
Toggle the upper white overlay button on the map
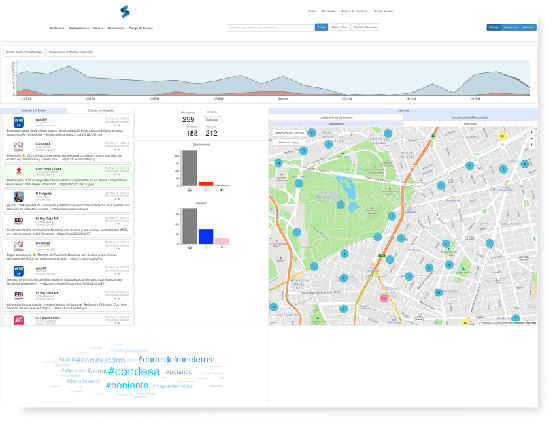[289, 133]
